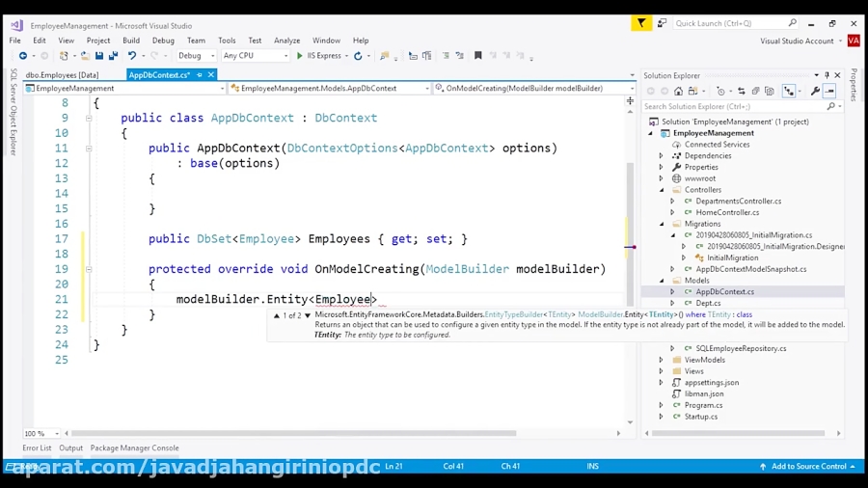The width and height of the screenshot is (868, 488).
Task: Open the Package Manager Console tab
Action: tap(134, 448)
